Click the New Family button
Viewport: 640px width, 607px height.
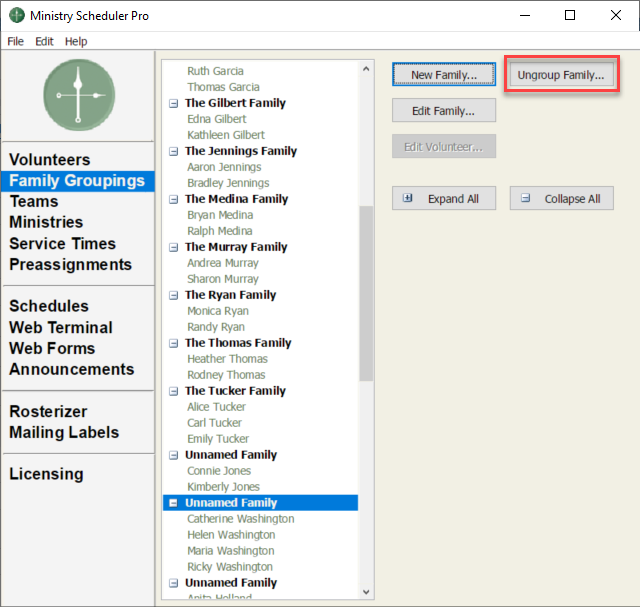[444, 75]
